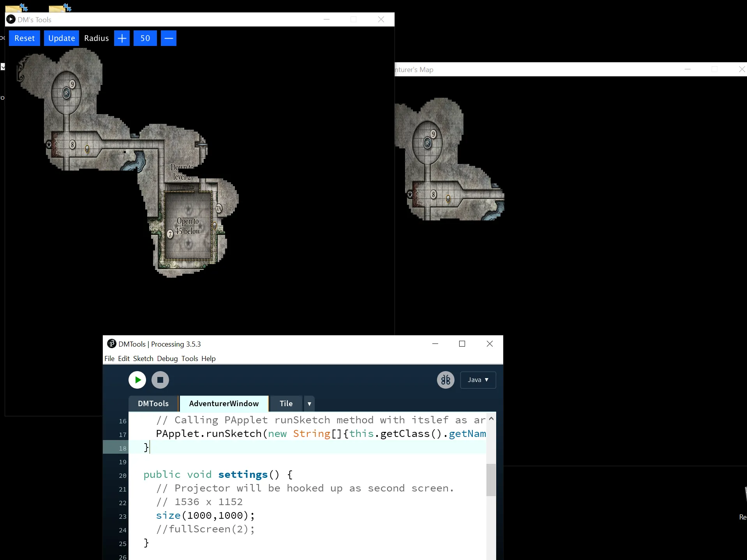747x560 pixels.
Task: Open the Sketch menu
Action: pyautogui.click(x=143, y=359)
